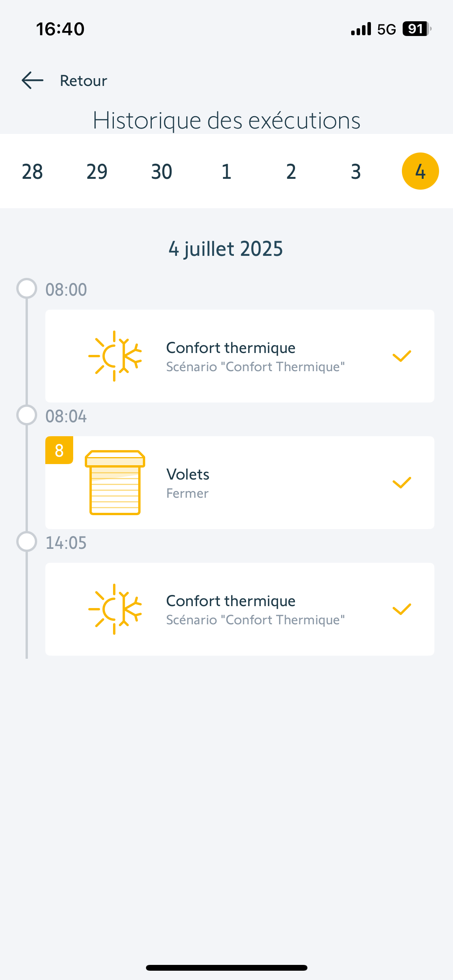This screenshot has height=980, width=453.
Task: Select day 29 in the date strip
Action: [97, 171]
